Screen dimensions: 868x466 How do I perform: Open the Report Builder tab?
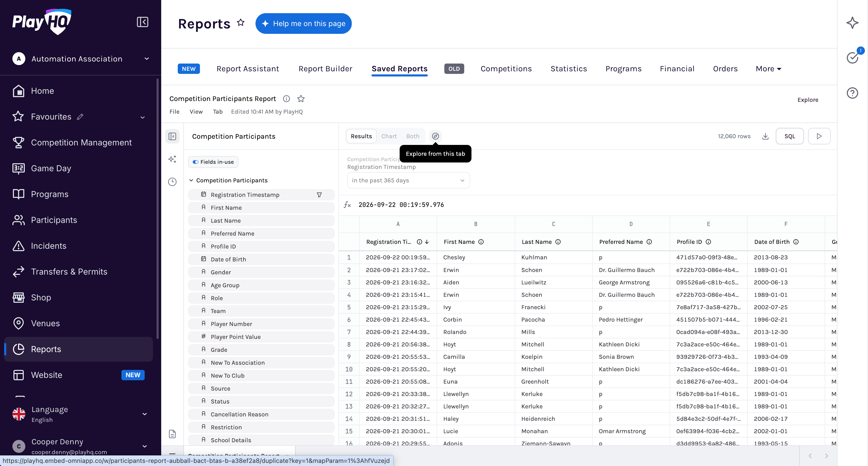pos(325,69)
